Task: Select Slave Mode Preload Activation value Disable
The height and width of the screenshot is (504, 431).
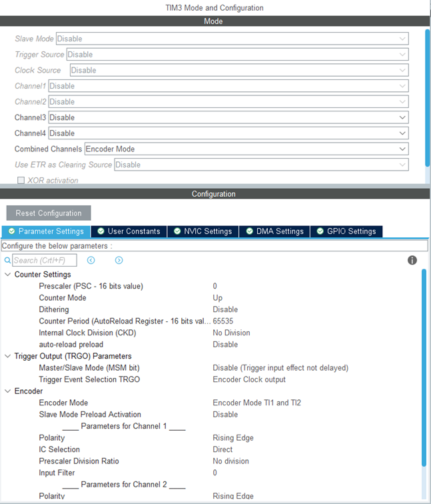Action: pos(225,415)
